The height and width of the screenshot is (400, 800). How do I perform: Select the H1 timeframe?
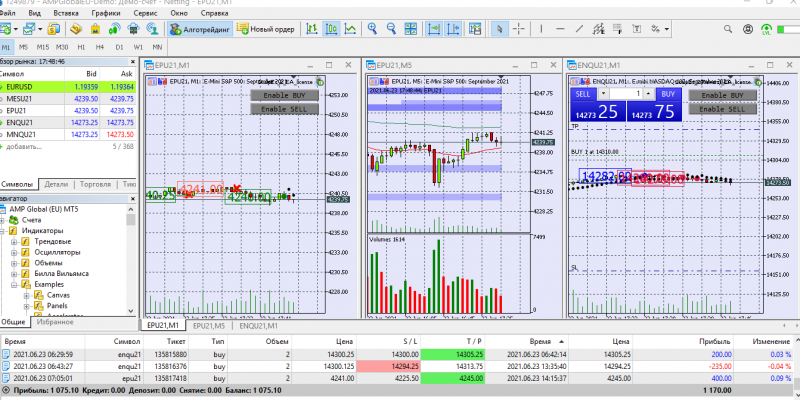[x=81, y=47]
